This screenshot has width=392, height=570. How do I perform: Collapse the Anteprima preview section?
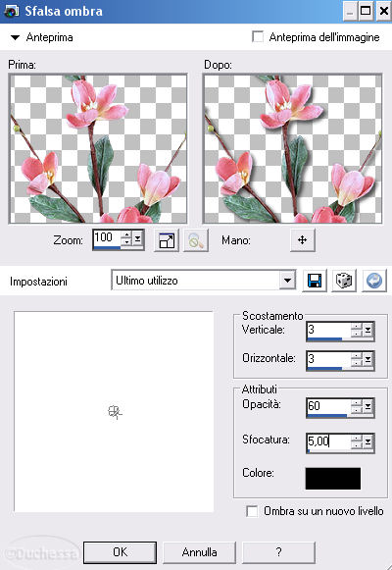(15, 37)
